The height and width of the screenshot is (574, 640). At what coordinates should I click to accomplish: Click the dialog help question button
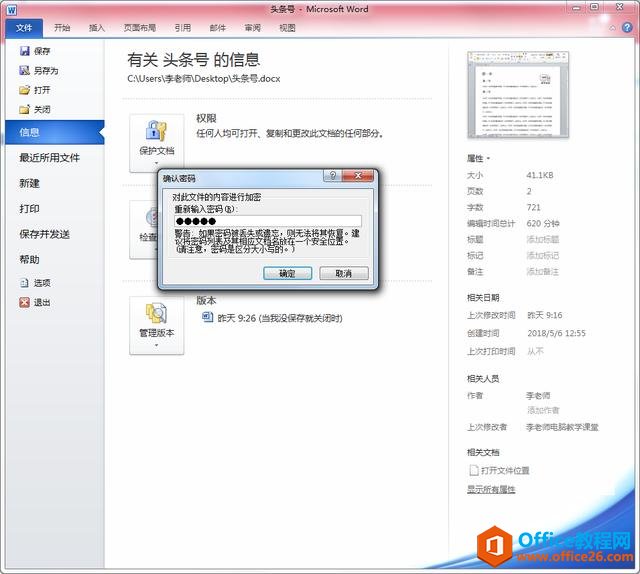pos(333,176)
